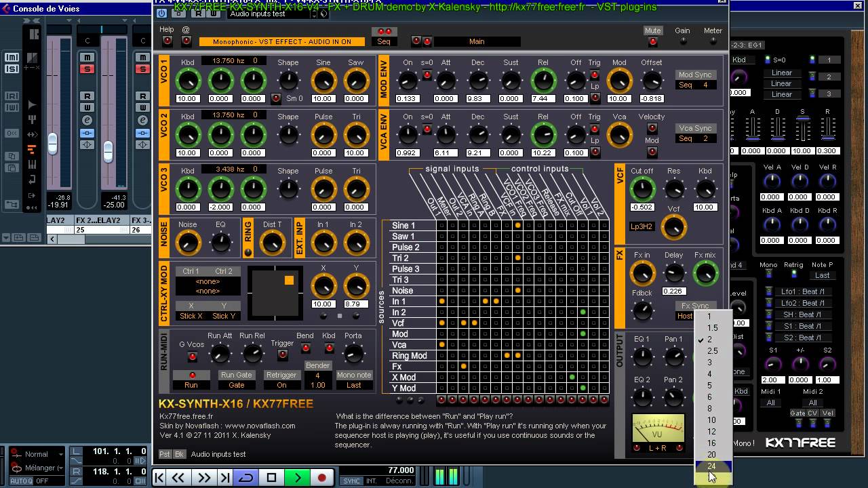Screen dimensions: 868x488
Task: Click the plug-in Read automation R button
Action: point(197,14)
